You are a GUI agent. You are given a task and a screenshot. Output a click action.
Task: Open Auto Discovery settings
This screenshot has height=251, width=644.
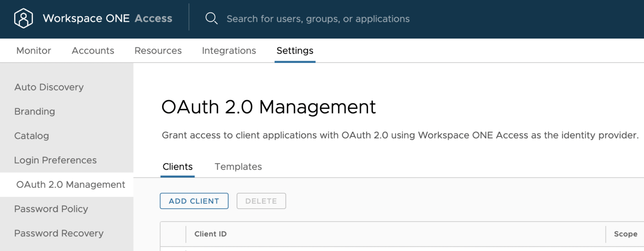coord(49,87)
